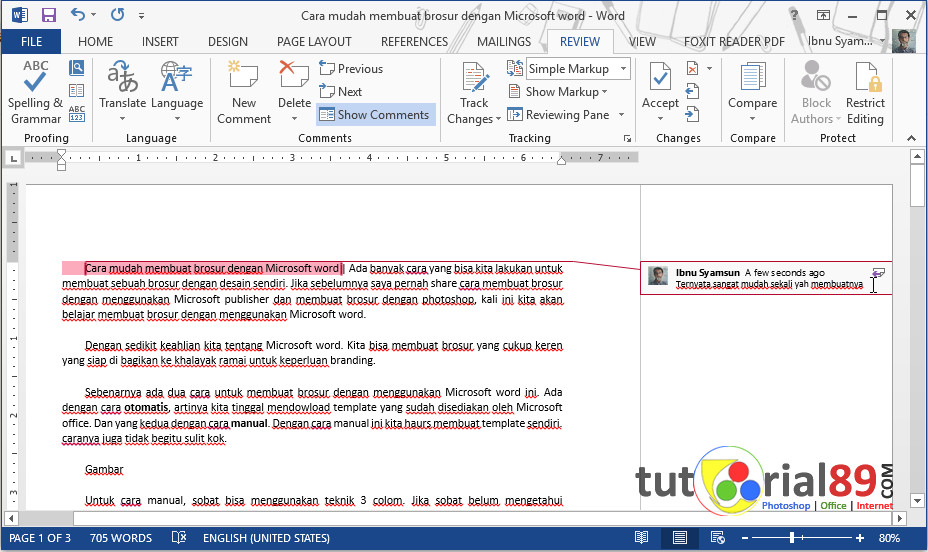Image resolution: width=928 pixels, height=552 pixels.
Task: Expand the Reviewing Pane dropdown arrow
Action: click(621, 115)
